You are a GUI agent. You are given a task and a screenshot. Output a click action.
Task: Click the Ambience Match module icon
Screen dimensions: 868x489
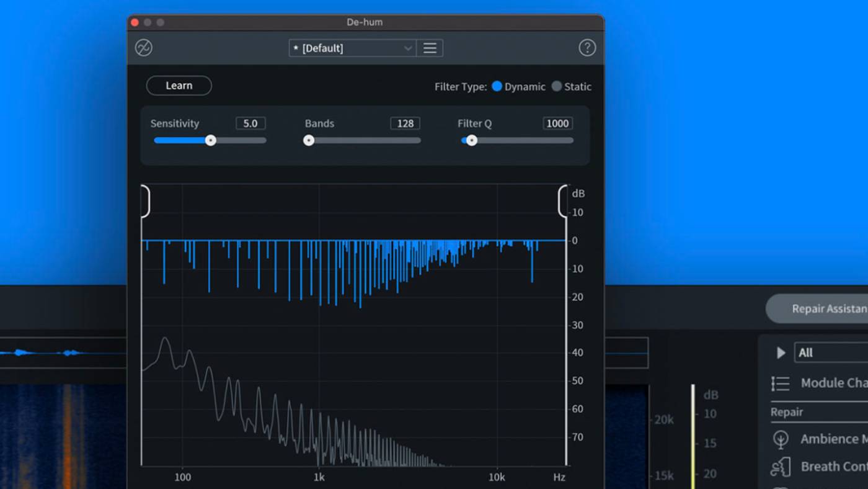tap(781, 439)
